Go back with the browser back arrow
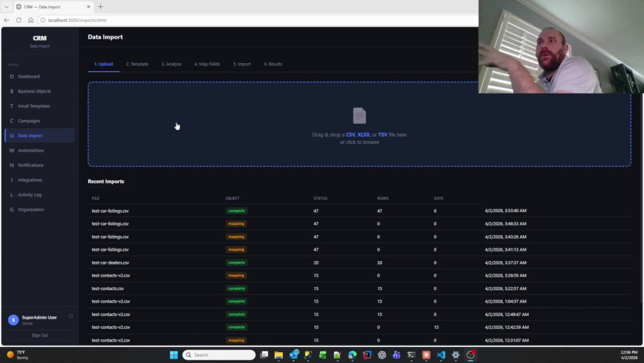The image size is (644, 363). click(6, 20)
